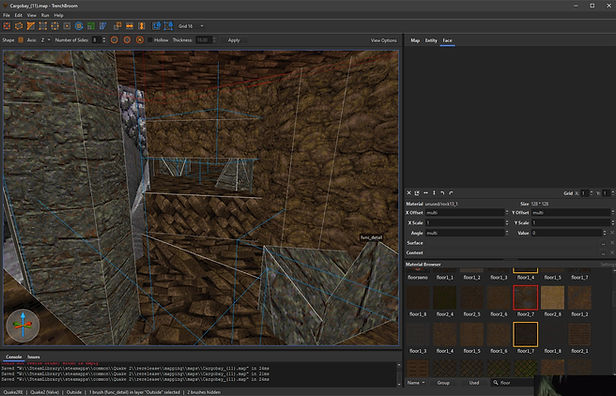Screen dimensions: 616x396
Task: Select the Scale tool
Action: 91,26
